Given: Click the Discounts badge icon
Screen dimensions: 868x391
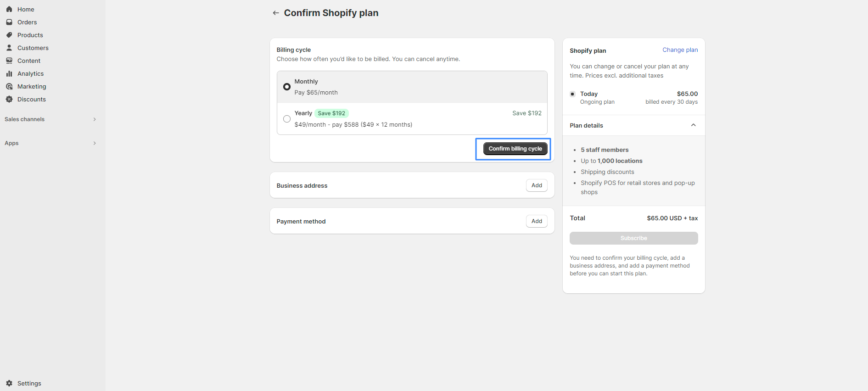Looking at the screenshot, I should pyautogui.click(x=9, y=99).
